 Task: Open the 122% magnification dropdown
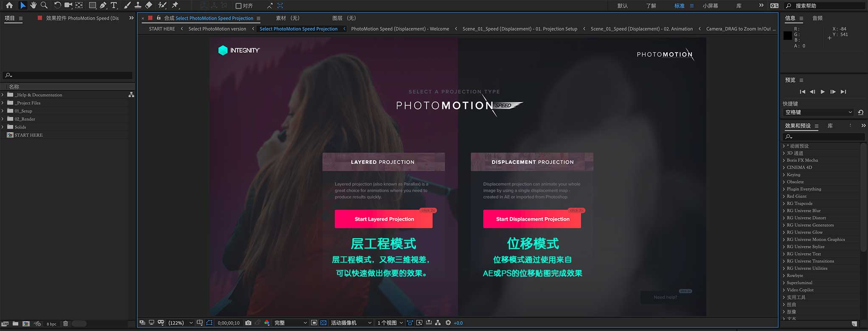(181, 323)
